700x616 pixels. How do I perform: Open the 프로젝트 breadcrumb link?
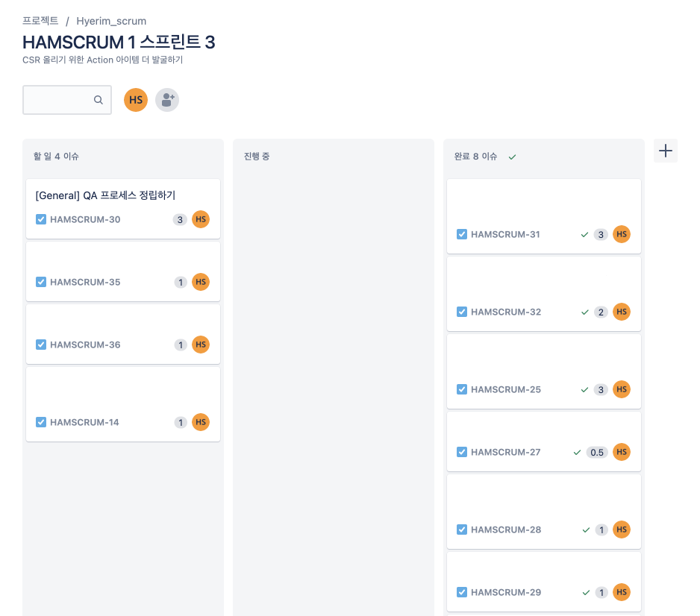click(40, 21)
